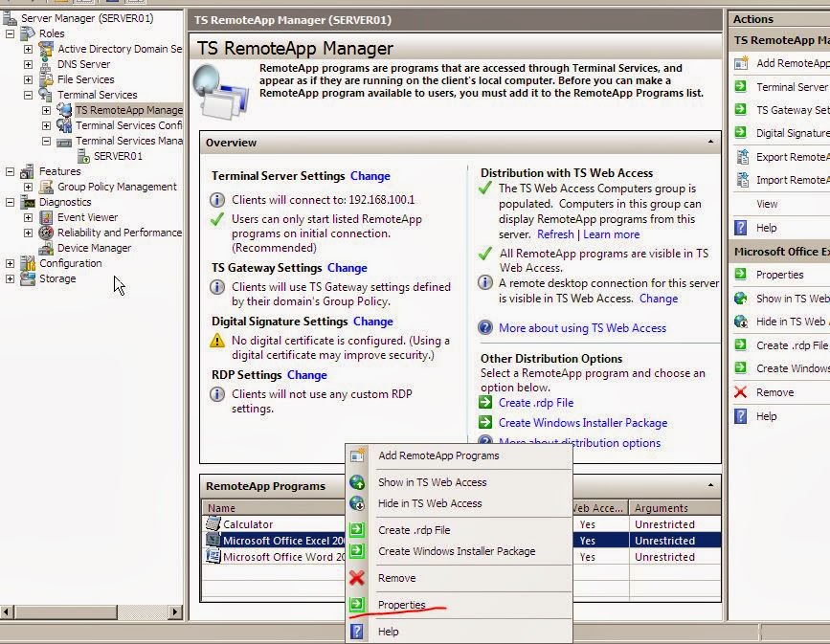Select the Calculator row in RemoteApp Programs

(460, 523)
